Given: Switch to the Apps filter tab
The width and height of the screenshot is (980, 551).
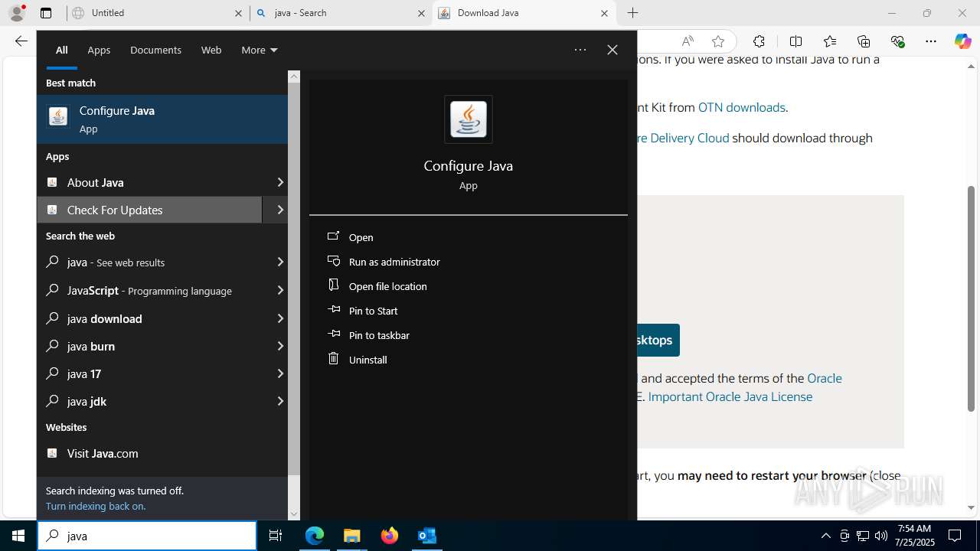Looking at the screenshot, I should (x=99, y=50).
